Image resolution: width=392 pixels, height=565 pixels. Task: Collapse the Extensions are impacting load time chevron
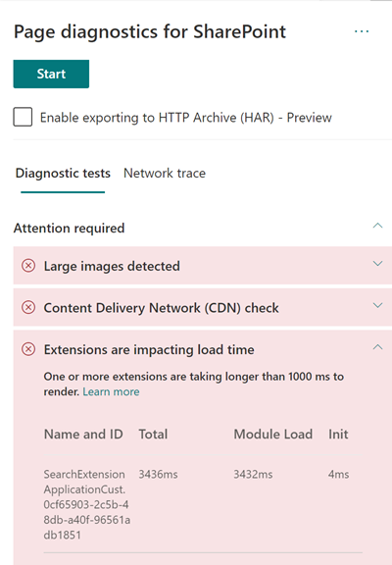[x=377, y=347]
